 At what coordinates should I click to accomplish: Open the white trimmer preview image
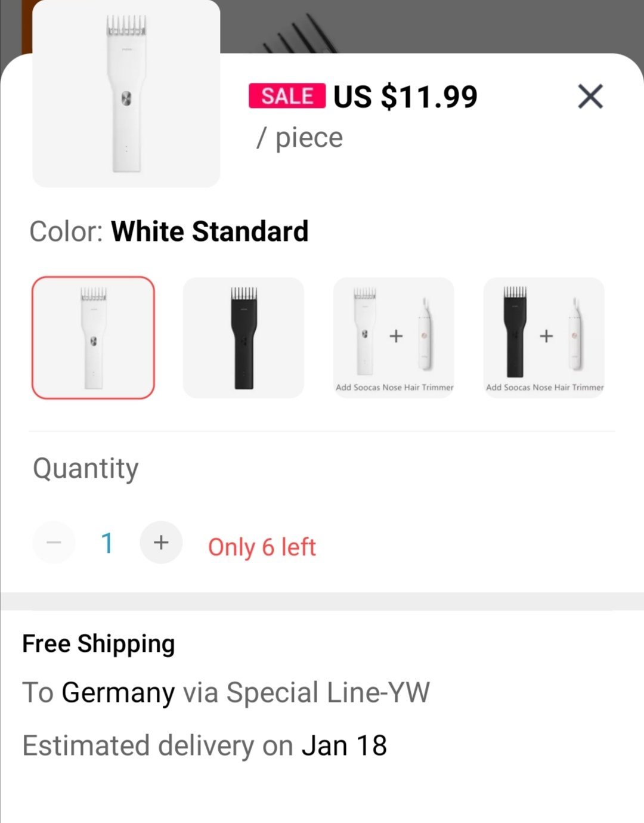tap(126, 94)
